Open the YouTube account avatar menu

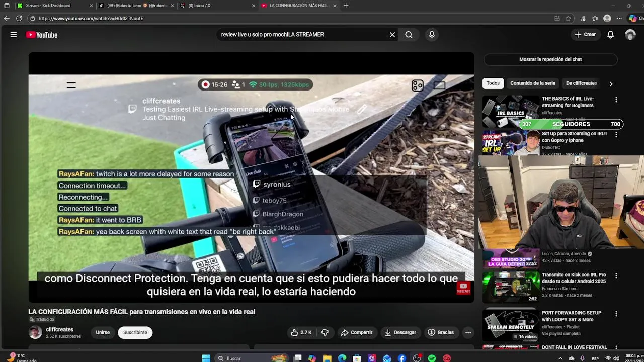click(630, 35)
